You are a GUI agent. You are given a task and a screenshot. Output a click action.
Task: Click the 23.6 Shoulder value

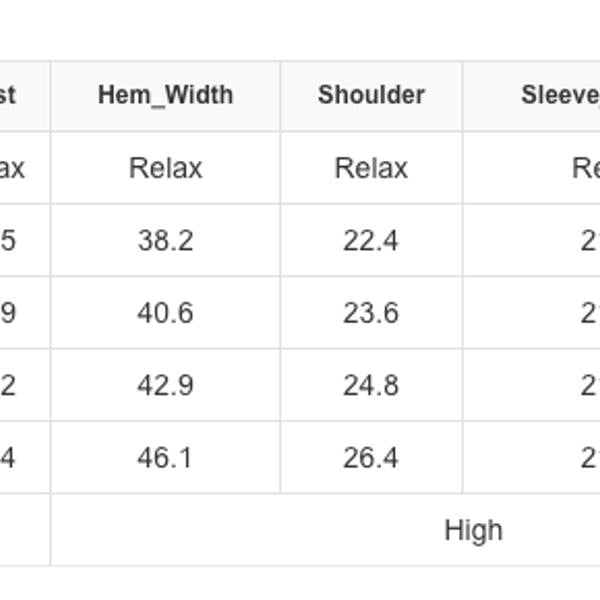tap(371, 313)
